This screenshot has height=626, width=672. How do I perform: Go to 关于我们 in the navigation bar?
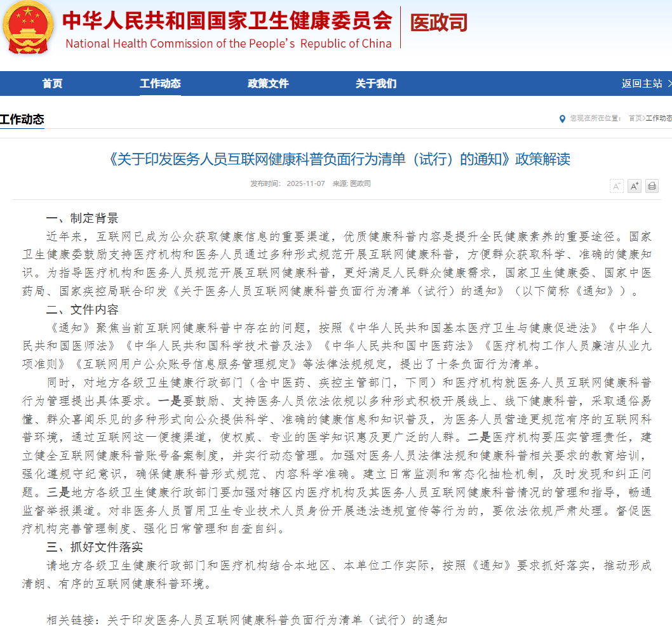pyautogui.click(x=376, y=84)
